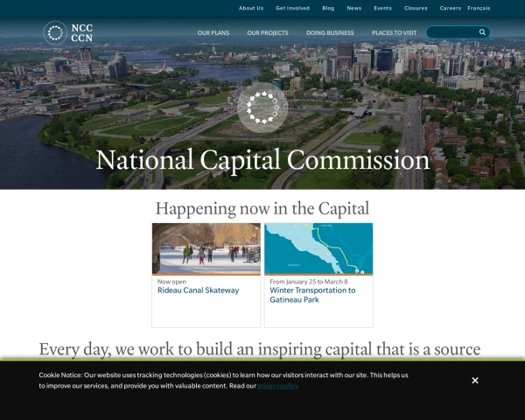The width and height of the screenshot is (525, 420).
Task: Switch language to Français
Action: tap(479, 8)
